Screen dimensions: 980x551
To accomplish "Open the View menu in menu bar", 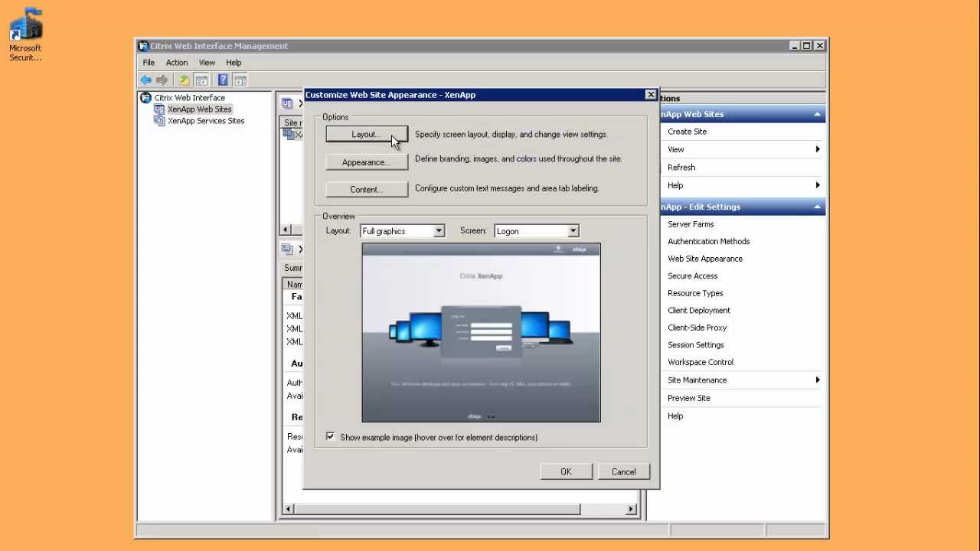I will (207, 63).
